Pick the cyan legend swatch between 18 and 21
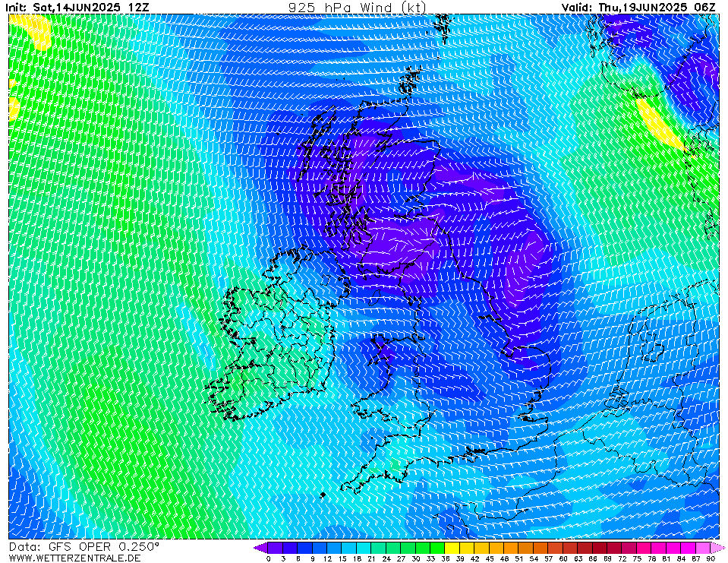Image resolution: width=728 pixels, height=563 pixels. (364, 548)
